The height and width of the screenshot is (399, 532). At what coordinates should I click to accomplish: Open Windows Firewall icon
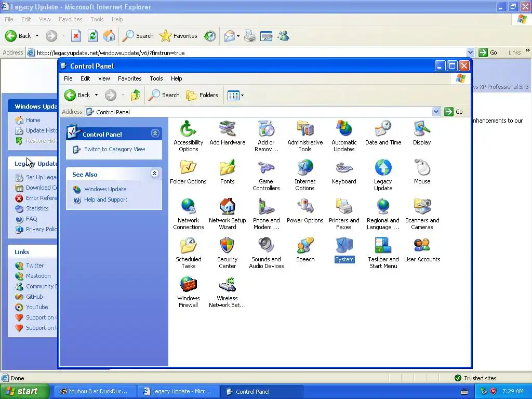point(188,292)
